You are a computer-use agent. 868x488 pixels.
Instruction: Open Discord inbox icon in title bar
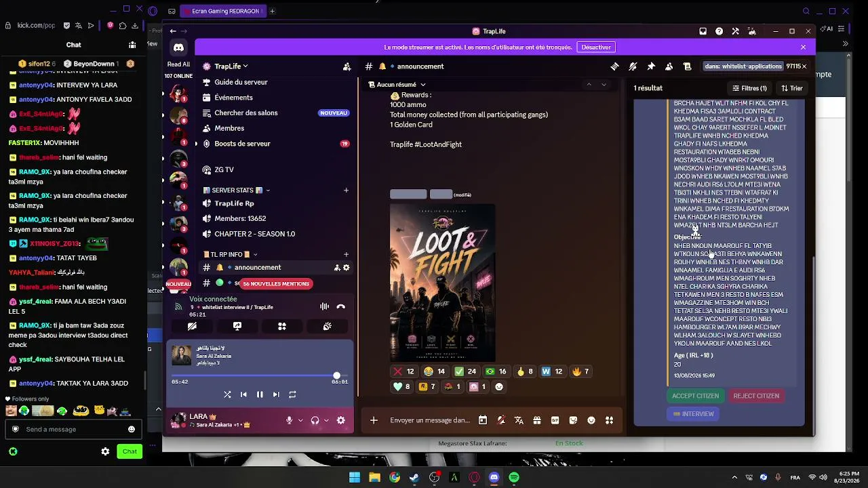(703, 31)
